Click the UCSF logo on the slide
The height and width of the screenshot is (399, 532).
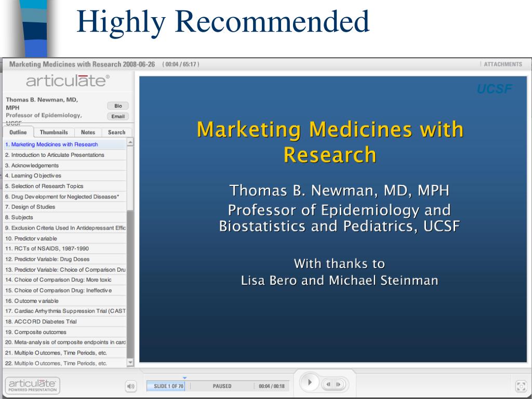coord(495,89)
